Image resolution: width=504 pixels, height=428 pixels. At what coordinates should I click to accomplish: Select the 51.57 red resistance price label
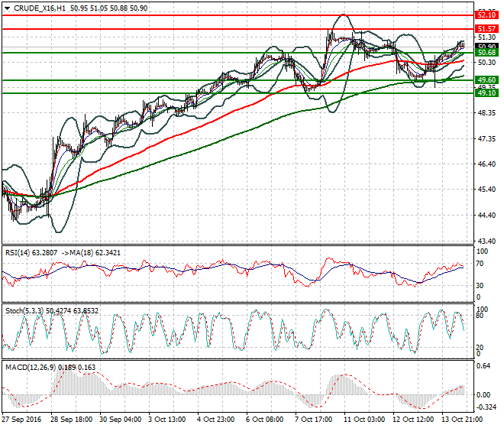(486, 29)
